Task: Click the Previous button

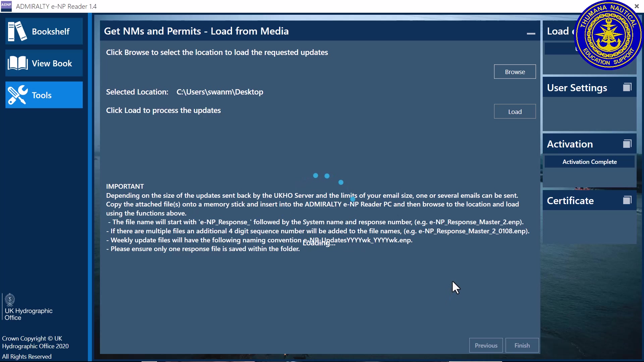Action: [x=486, y=345]
